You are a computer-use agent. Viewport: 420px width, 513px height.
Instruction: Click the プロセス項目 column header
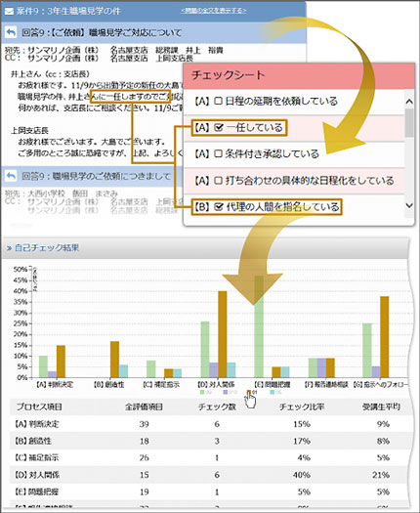[39, 406]
